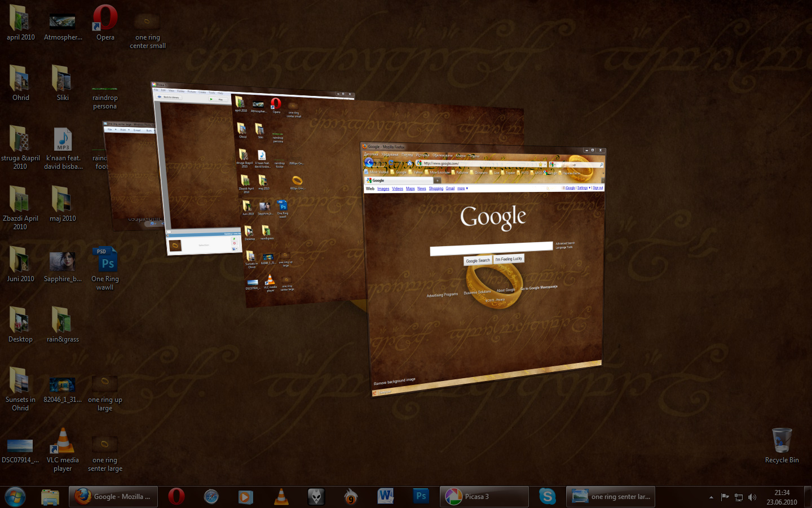812x508 pixels.
Task: Open the volume speaker tray icon
Action: point(752,497)
